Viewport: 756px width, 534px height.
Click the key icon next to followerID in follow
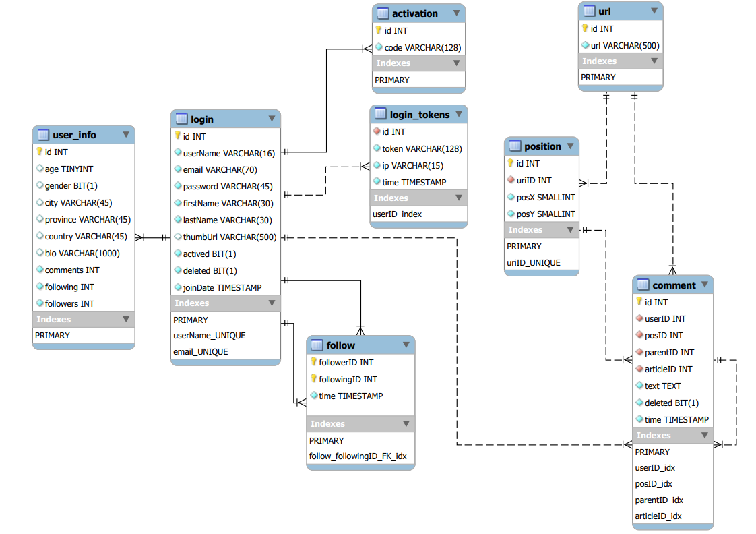pos(315,362)
